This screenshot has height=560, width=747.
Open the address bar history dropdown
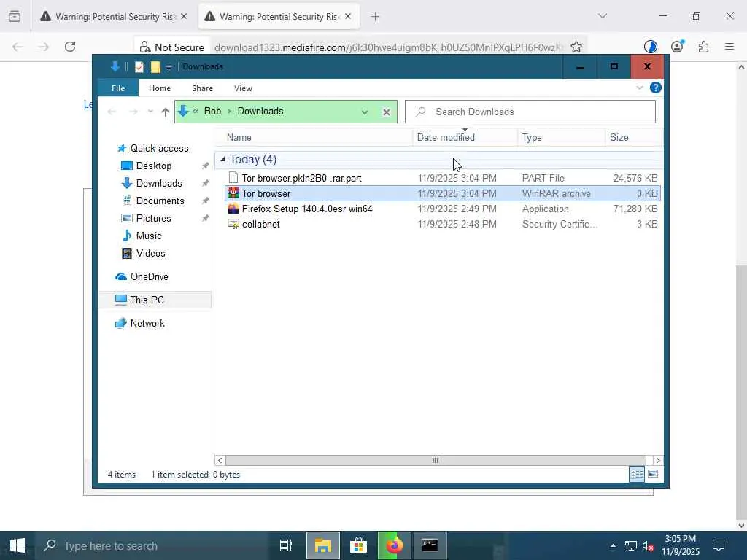pos(365,112)
